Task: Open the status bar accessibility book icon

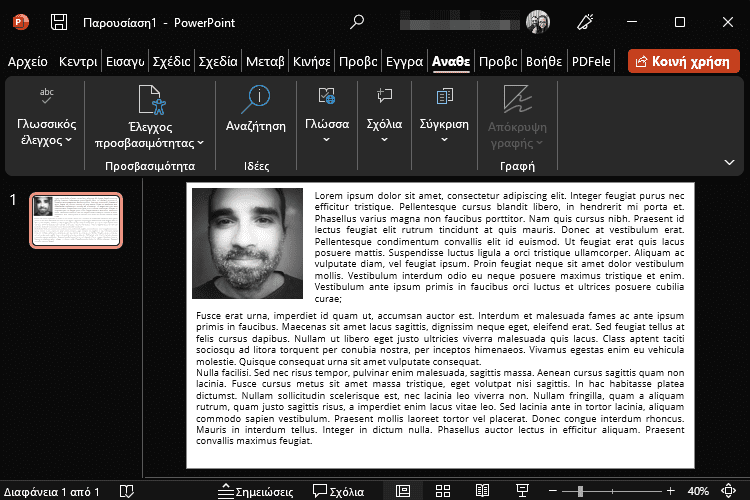Action: pos(126,491)
